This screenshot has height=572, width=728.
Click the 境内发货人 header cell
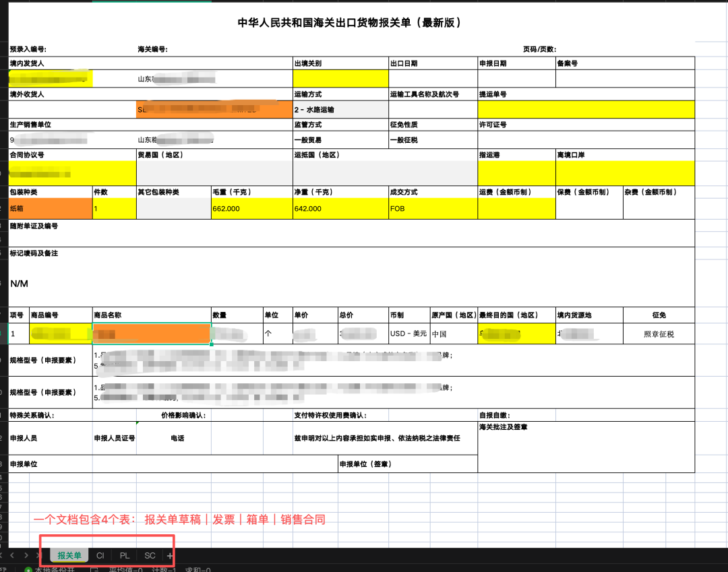tap(150, 63)
